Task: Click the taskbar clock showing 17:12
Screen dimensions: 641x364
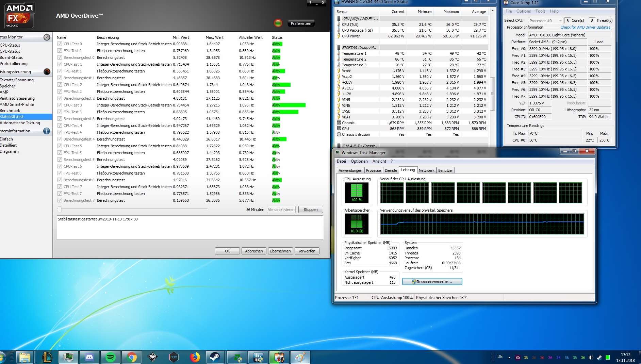Action: pyautogui.click(x=625, y=355)
